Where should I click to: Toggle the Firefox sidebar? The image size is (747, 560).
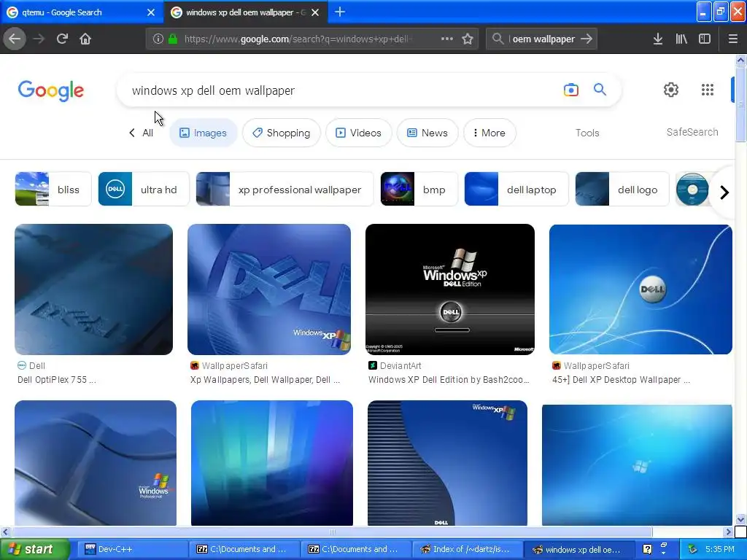pyautogui.click(x=705, y=39)
